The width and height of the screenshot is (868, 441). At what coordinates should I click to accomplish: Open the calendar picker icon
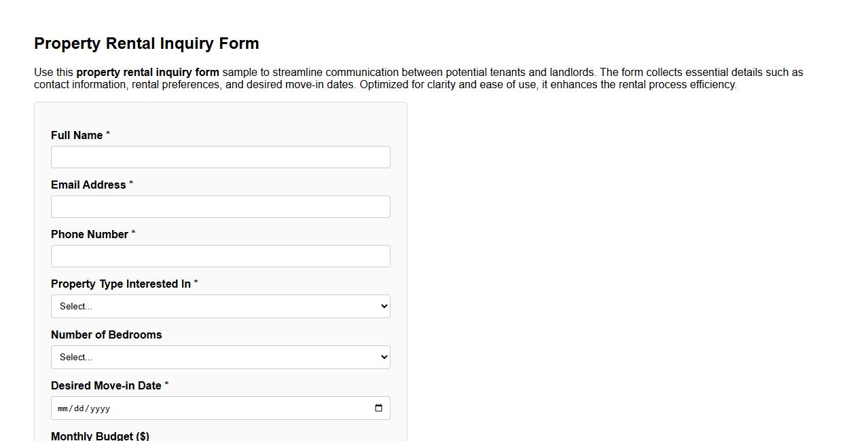[x=379, y=408]
